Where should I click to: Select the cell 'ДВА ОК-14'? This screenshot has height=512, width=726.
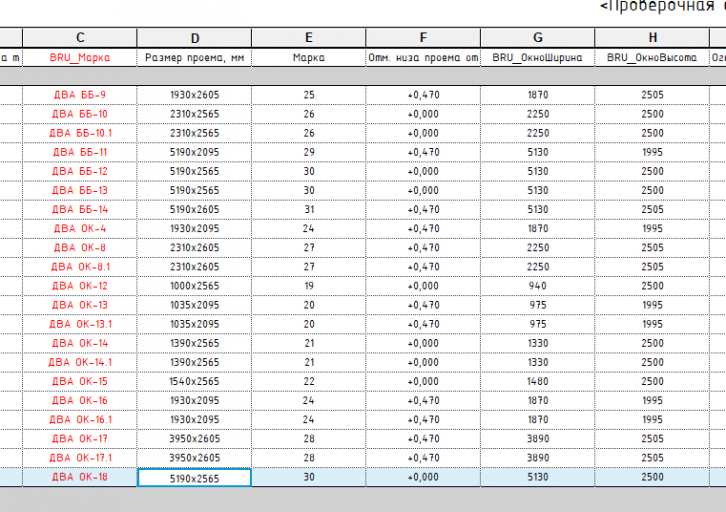click(80, 343)
